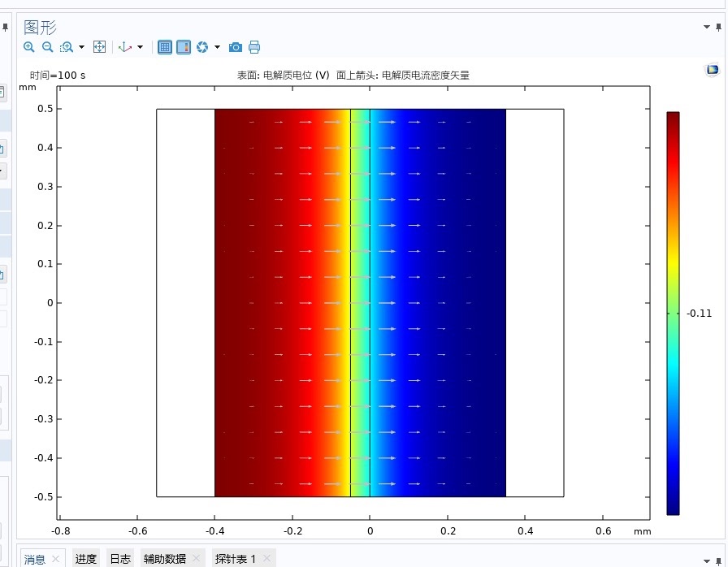Screen dimensions: 728x567
Task: Activate the Zoom Box selection tool
Action: [x=67, y=47]
